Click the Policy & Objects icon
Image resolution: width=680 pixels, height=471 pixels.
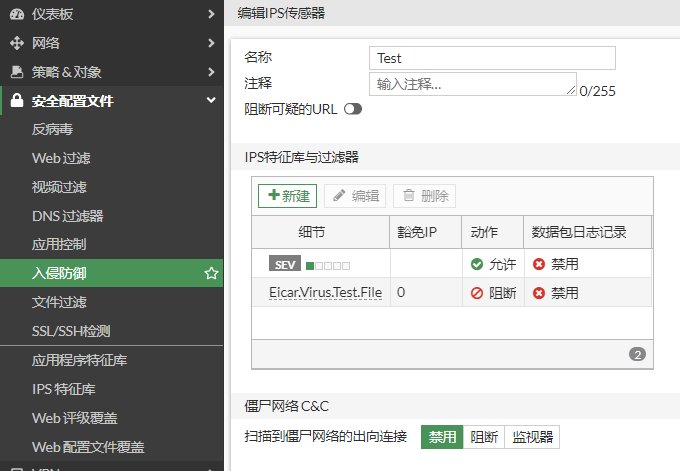[x=16, y=72]
